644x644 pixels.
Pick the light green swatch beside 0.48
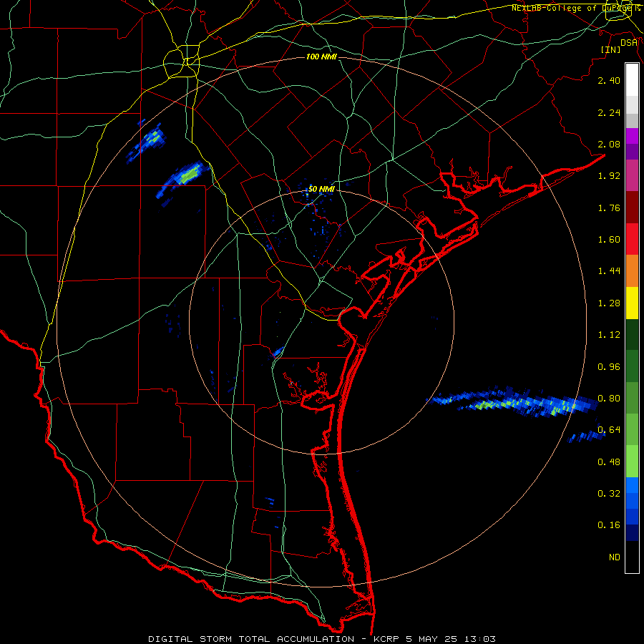(632, 462)
